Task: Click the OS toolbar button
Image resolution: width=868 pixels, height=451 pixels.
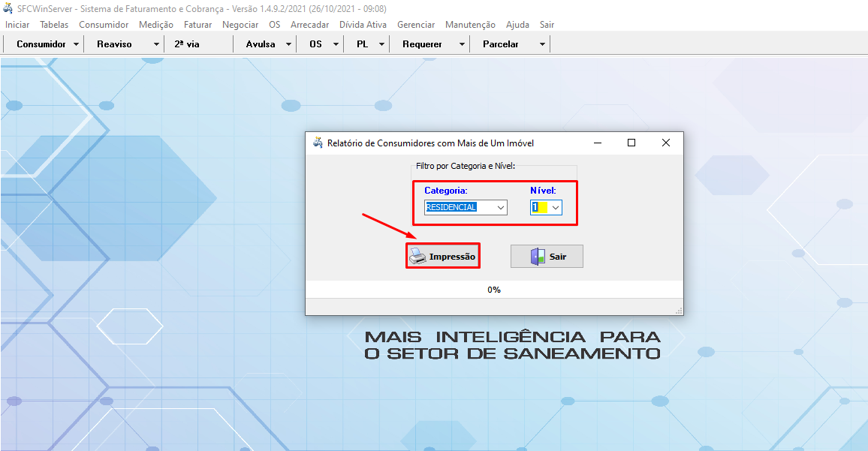Action: click(x=315, y=44)
